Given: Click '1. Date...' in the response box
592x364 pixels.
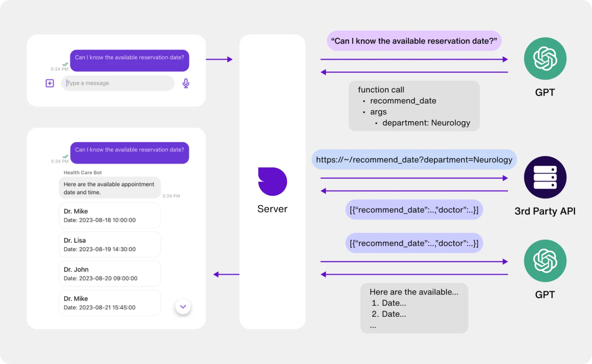Looking at the screenshot, I should (389, 303).
